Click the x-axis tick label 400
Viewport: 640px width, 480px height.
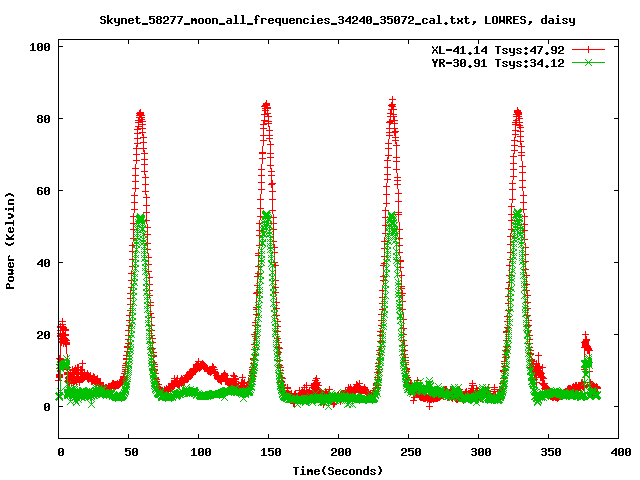click(621, 452)
